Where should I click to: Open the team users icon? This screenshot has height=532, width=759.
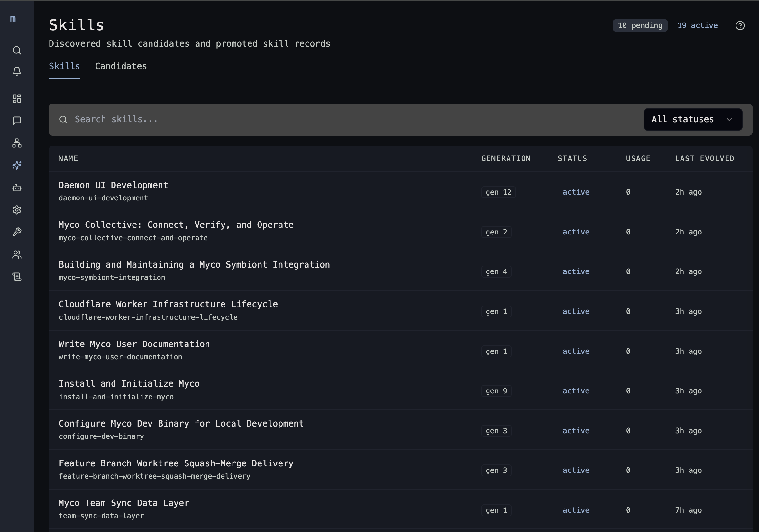(x=17, y=254)
